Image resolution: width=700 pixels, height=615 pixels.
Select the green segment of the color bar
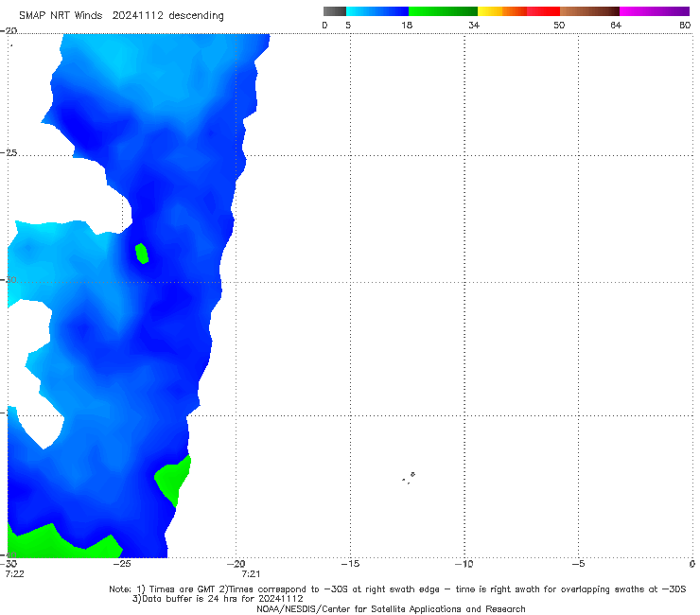(x=443, y=11)
